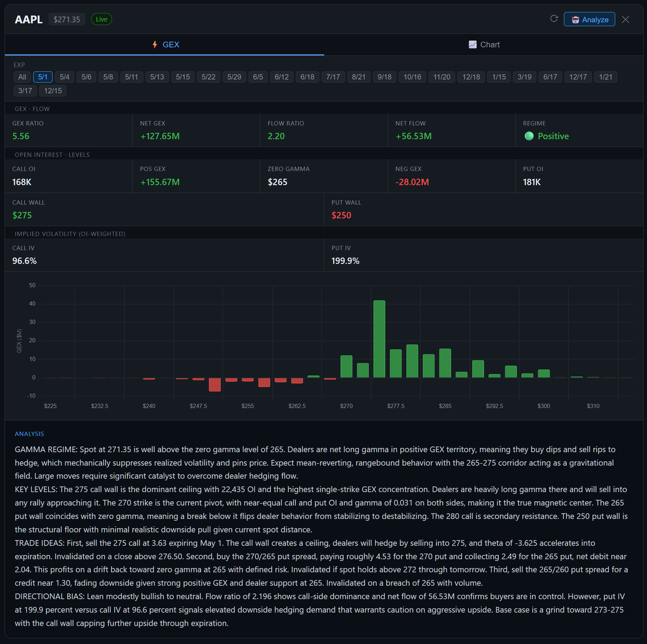
Task: Select the 5/4 expiration chip
Action: (65, 77)
